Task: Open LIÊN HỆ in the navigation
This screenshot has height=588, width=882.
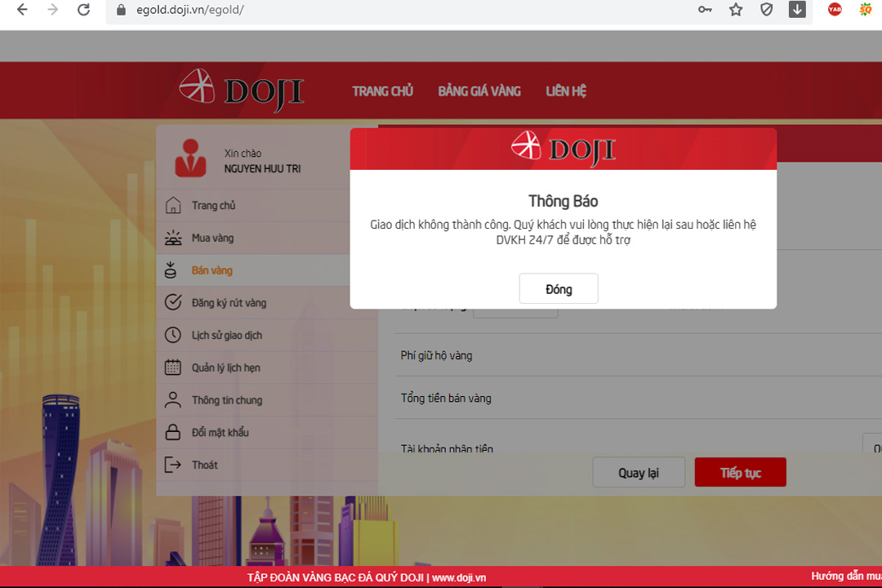Action: pos(566,91)
